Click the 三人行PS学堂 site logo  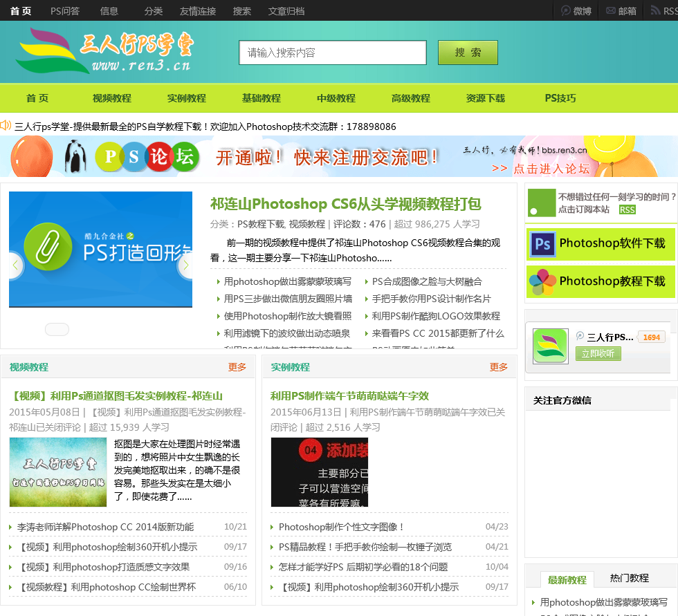[104, 51]
